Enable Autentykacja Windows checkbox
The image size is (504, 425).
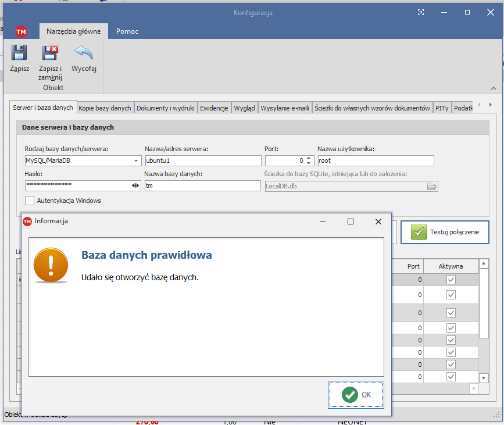tap(30, 201)
